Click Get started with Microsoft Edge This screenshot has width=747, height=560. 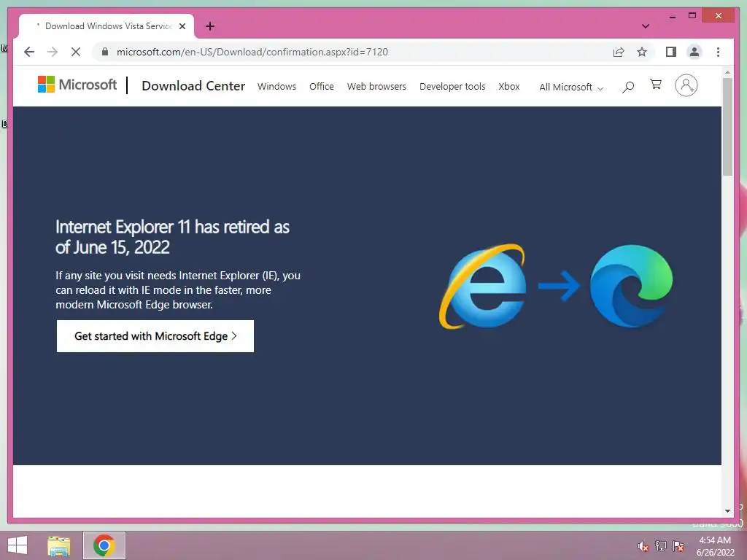point(155,336)
